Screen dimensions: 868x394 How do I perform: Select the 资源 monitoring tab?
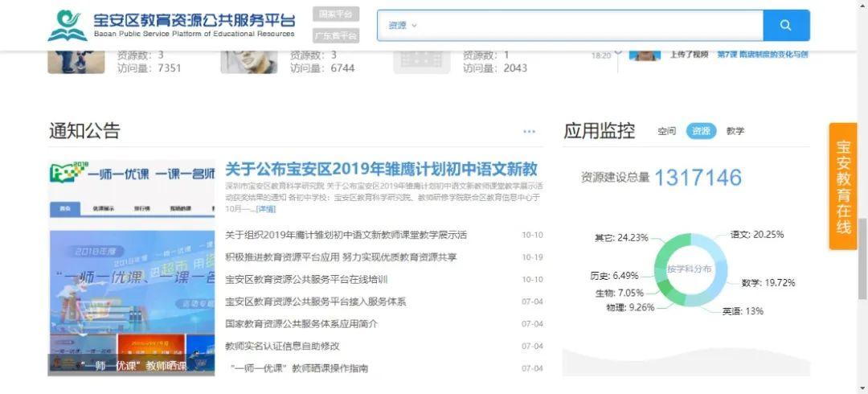point(701,131)
